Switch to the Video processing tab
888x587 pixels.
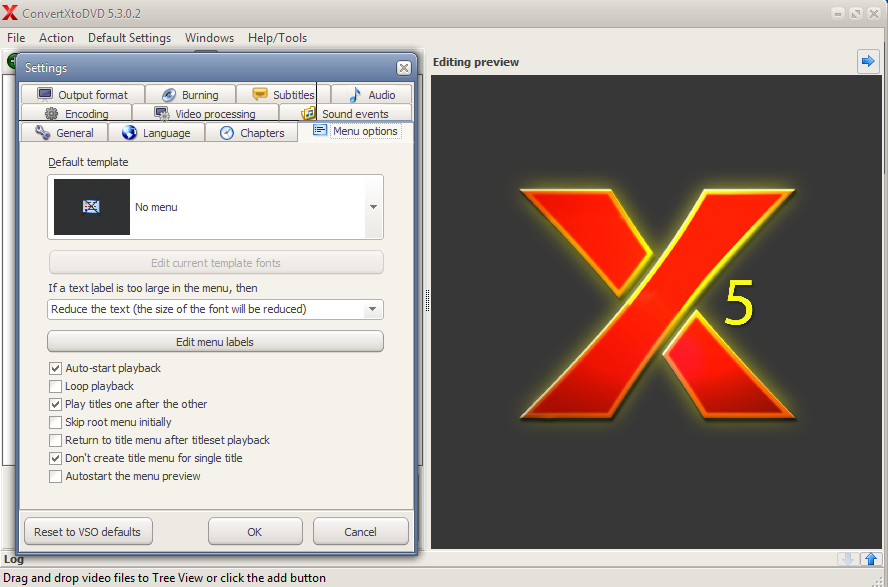point(206,113)
